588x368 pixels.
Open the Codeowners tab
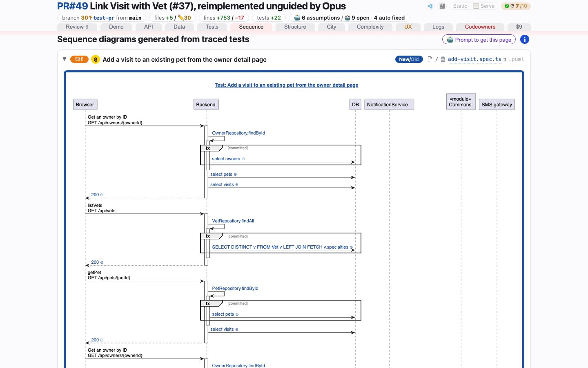(x=480, y=27)
